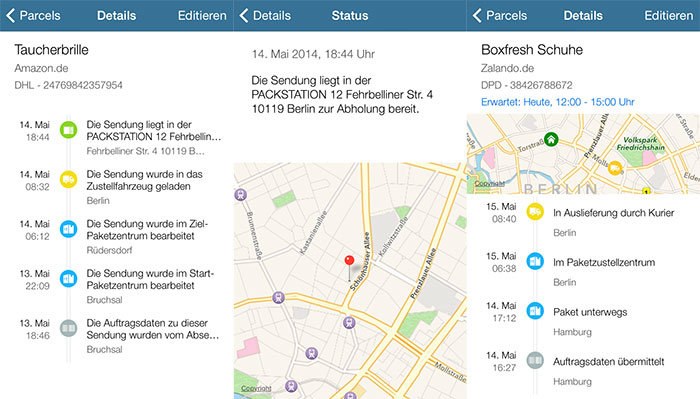This screenshot has width=700, height=399.
Task: Tap Editieren on the Boxfresh Schuhe screen
Action: (668, 16)
